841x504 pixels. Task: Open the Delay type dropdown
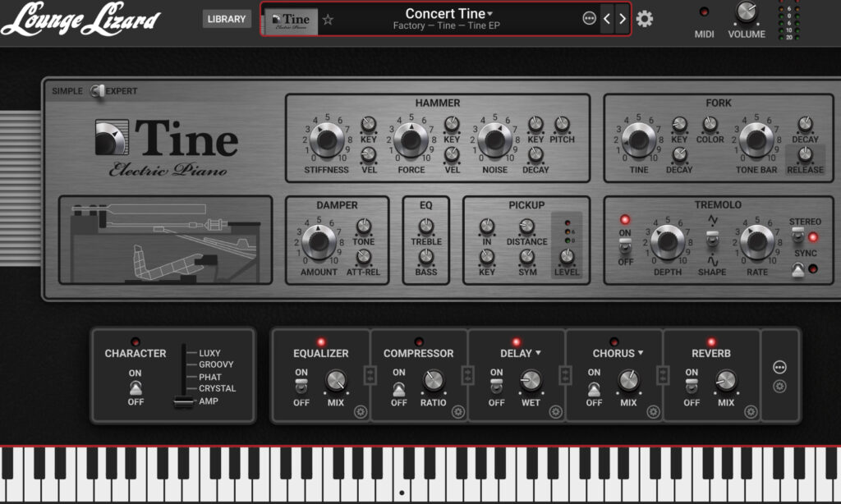(538, 353)
